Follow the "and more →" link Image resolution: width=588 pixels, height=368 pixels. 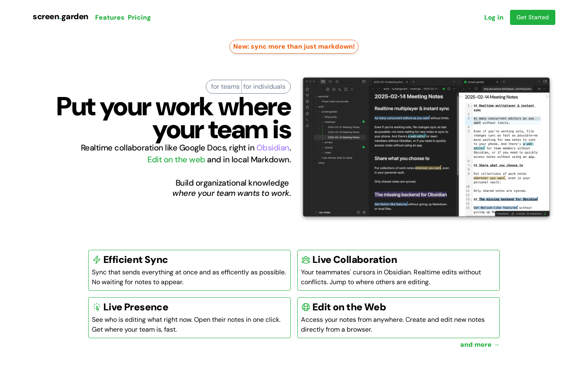click(480, 345)
